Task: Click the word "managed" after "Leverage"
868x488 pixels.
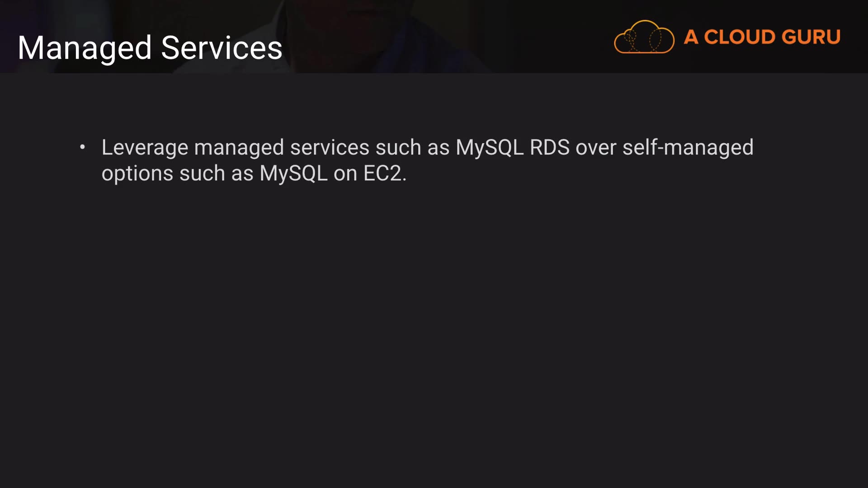Action: click(239, 147)
